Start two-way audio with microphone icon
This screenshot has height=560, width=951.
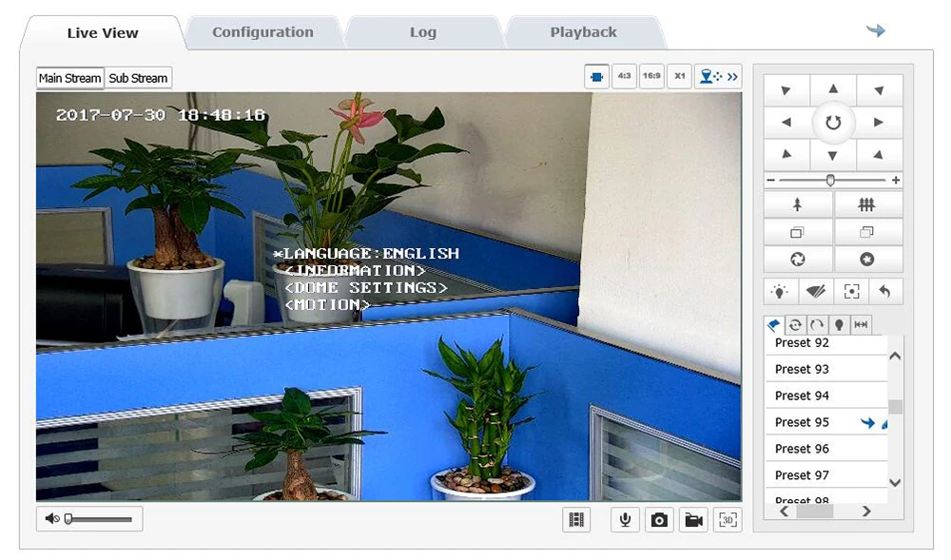point(626,519)
